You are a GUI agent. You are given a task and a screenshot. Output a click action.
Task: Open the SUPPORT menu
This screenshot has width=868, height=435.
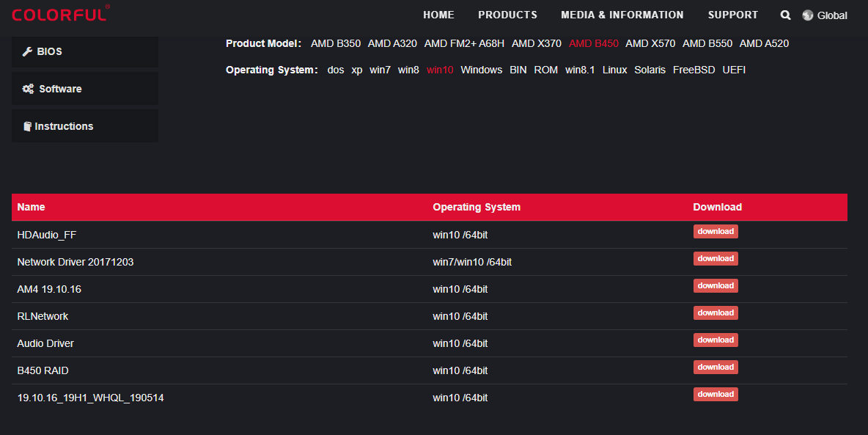click(x=732, y=15)
